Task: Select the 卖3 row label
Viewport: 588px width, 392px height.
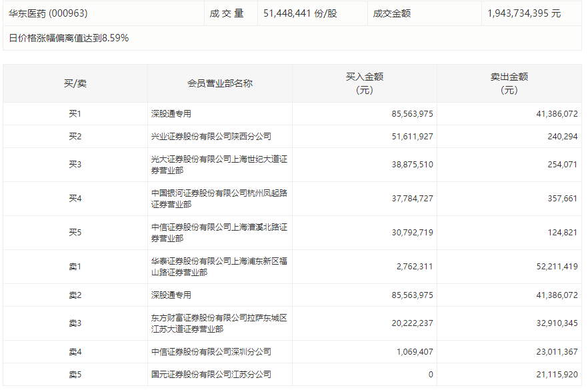Action: point(75,323)
